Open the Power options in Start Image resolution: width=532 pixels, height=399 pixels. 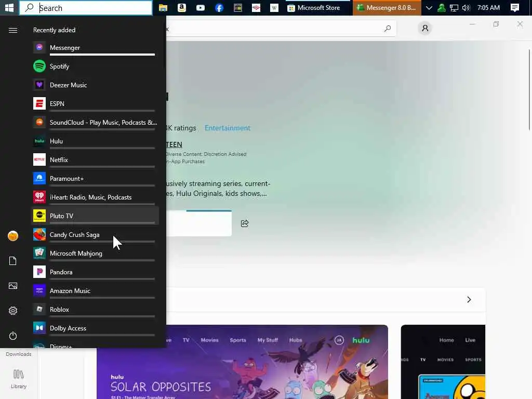point(13,336)
